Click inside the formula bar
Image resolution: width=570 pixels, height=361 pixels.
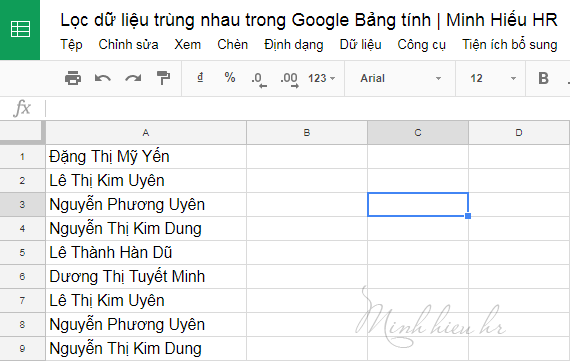coord(307,108)
